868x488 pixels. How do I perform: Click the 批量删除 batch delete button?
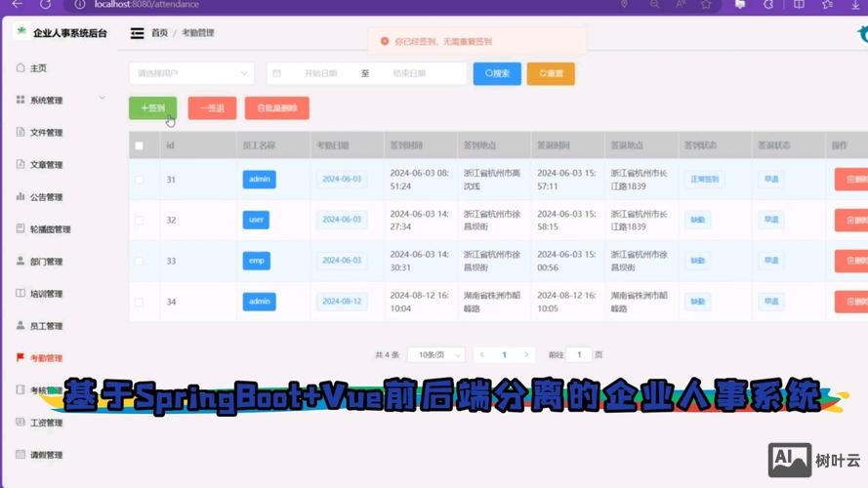[276, 108]
